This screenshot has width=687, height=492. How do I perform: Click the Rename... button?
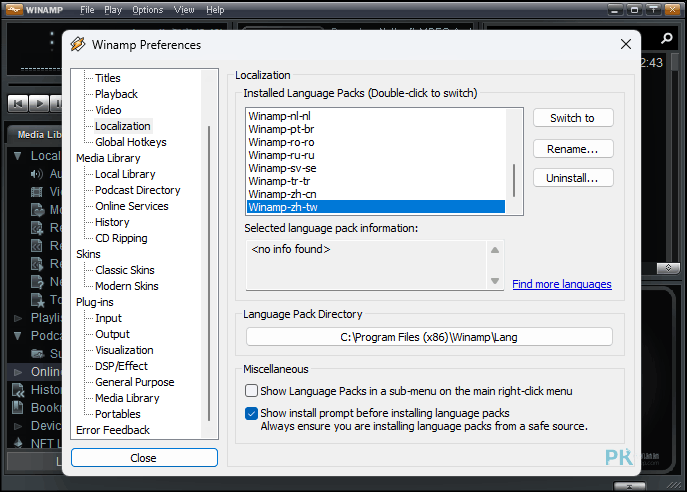coord(573,149)
